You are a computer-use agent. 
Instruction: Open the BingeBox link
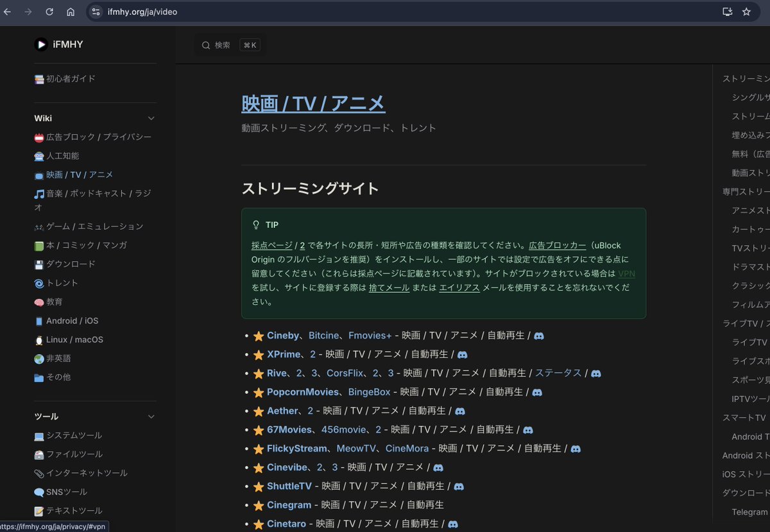tap(369, 392)
